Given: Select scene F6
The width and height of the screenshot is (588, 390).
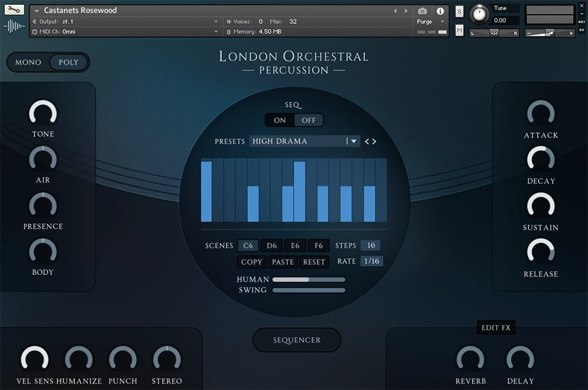Looking at the screenshot, I should (318, 246).
